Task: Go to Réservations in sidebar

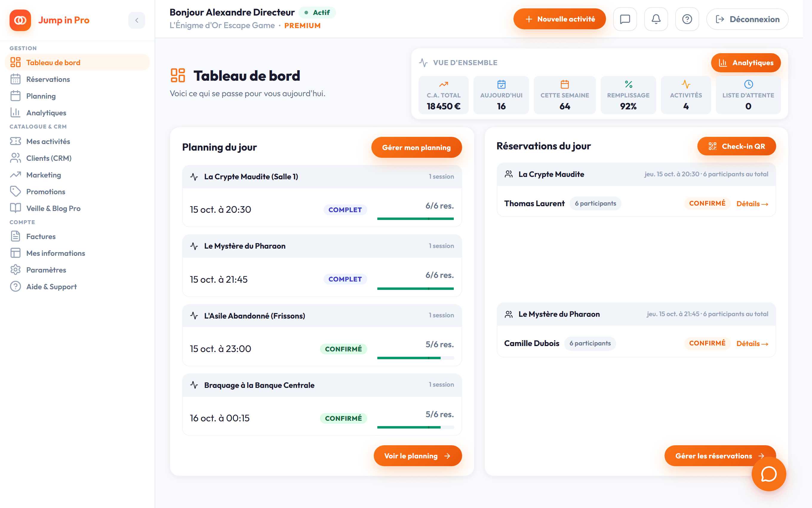Action: tap(78, 79)
